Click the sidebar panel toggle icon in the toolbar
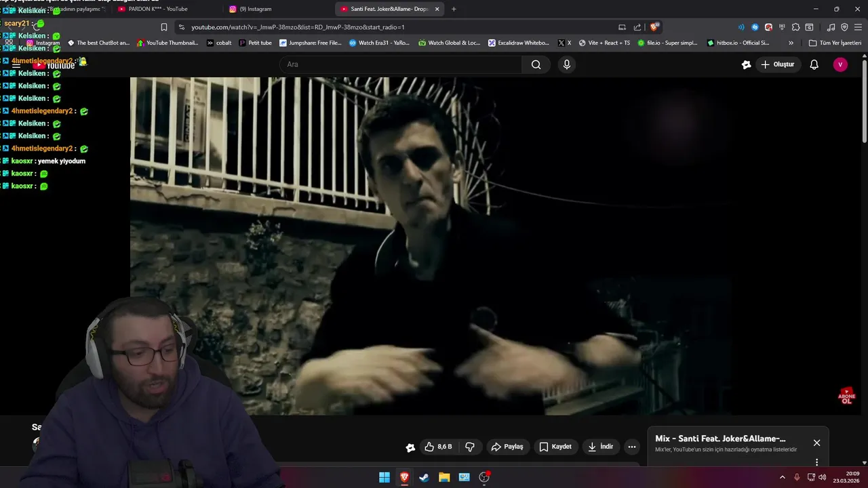This screenshot has height=488, width=868. pyautogui.click(x=809, y=27)
